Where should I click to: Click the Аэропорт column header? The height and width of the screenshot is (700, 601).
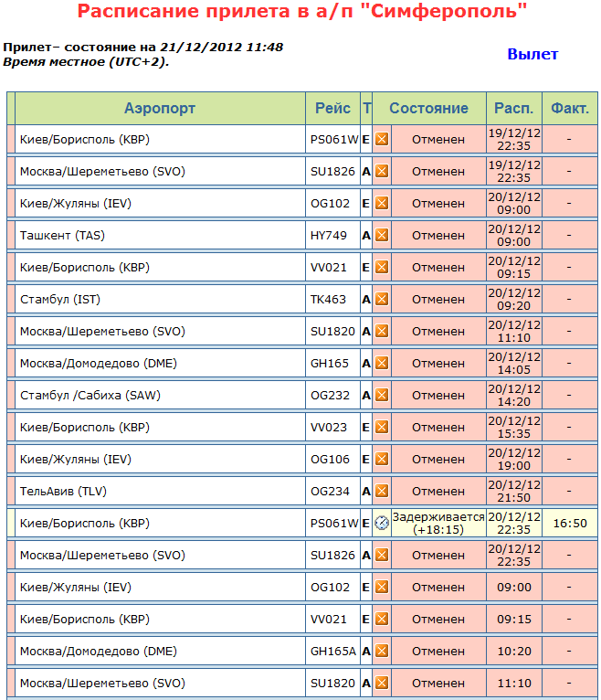tap(160, 108)
